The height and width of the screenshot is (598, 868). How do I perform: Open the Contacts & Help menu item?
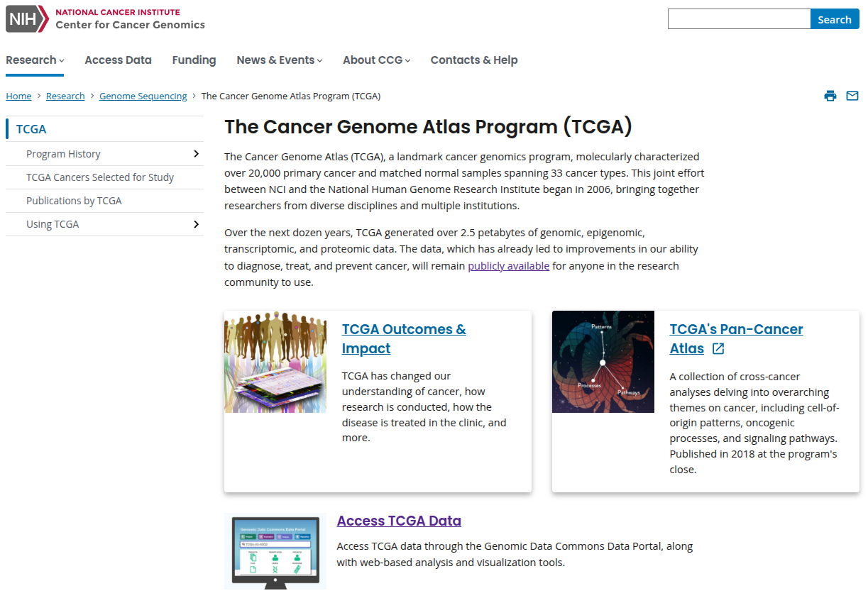coord(474,60)
